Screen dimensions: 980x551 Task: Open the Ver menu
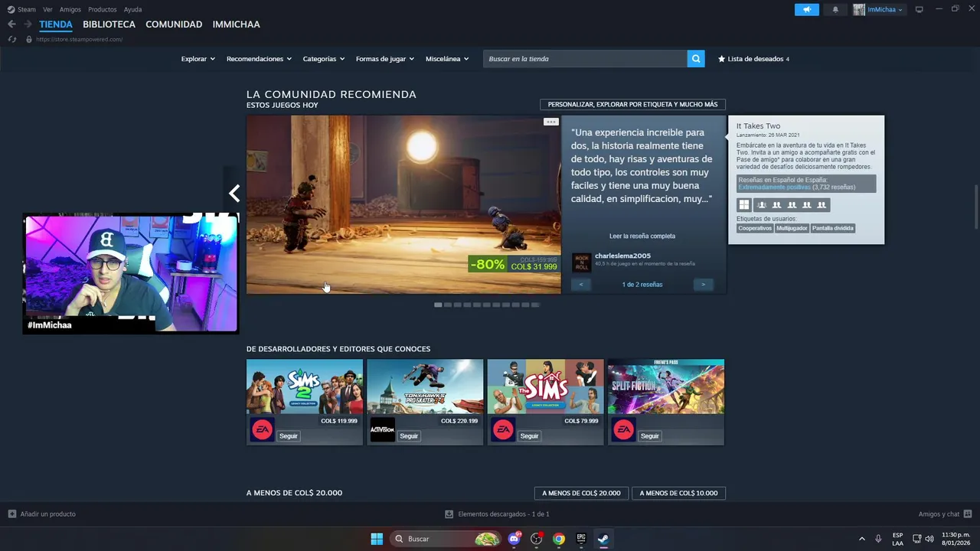point(47,9)
